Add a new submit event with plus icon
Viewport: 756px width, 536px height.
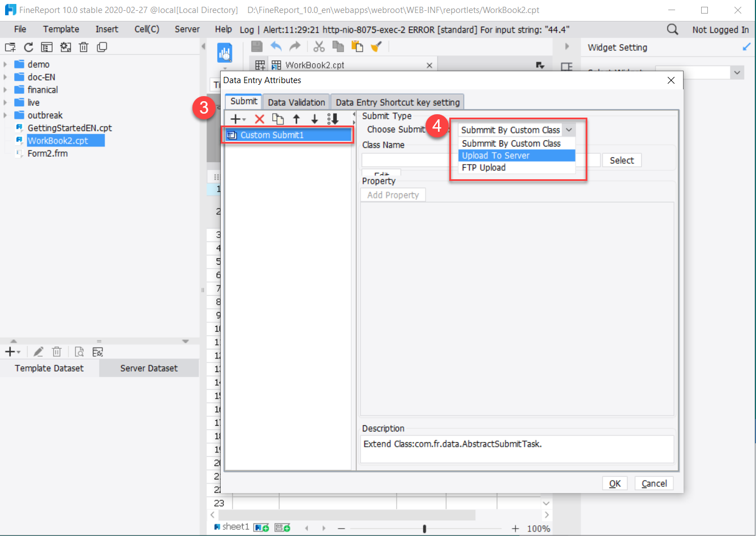pyautogui.click(x=235, y=119)
